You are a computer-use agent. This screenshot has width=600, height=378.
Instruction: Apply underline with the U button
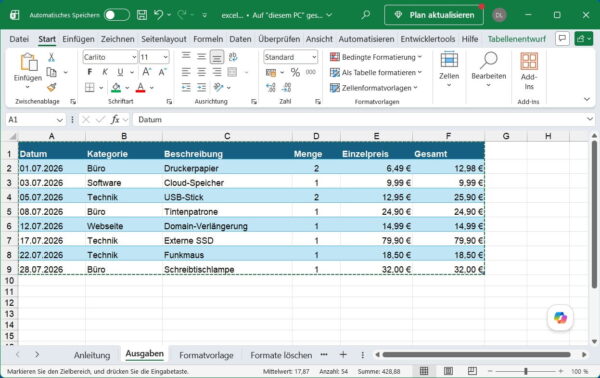pos(120,72)
